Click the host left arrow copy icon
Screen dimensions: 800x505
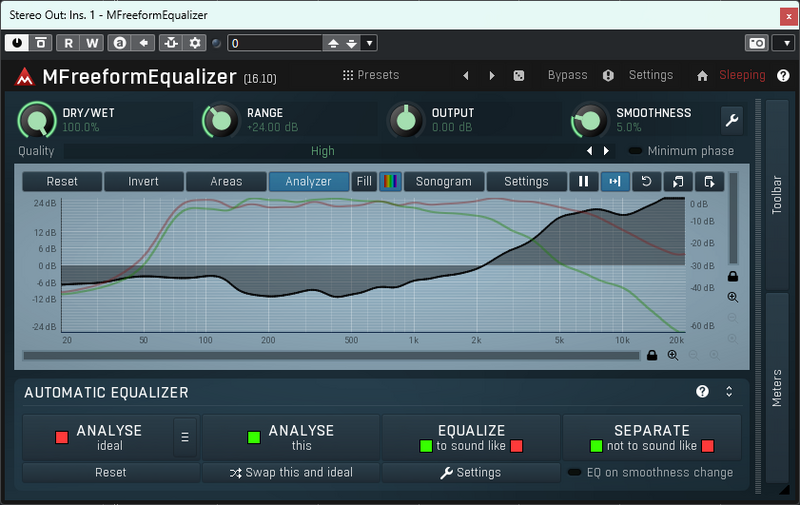[143, 43]
